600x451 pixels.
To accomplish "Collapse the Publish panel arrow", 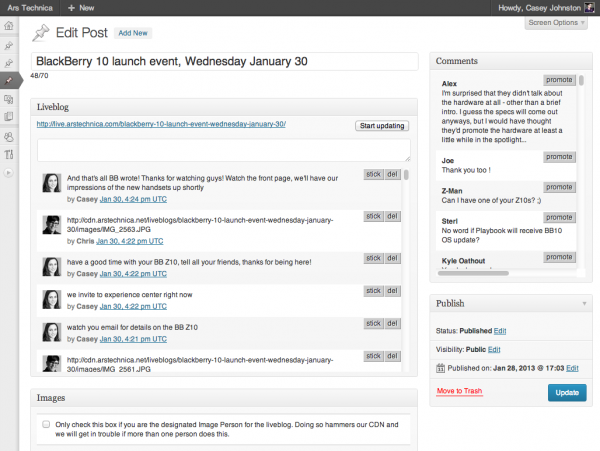I will pyautogui.click(x=584, y=303).
